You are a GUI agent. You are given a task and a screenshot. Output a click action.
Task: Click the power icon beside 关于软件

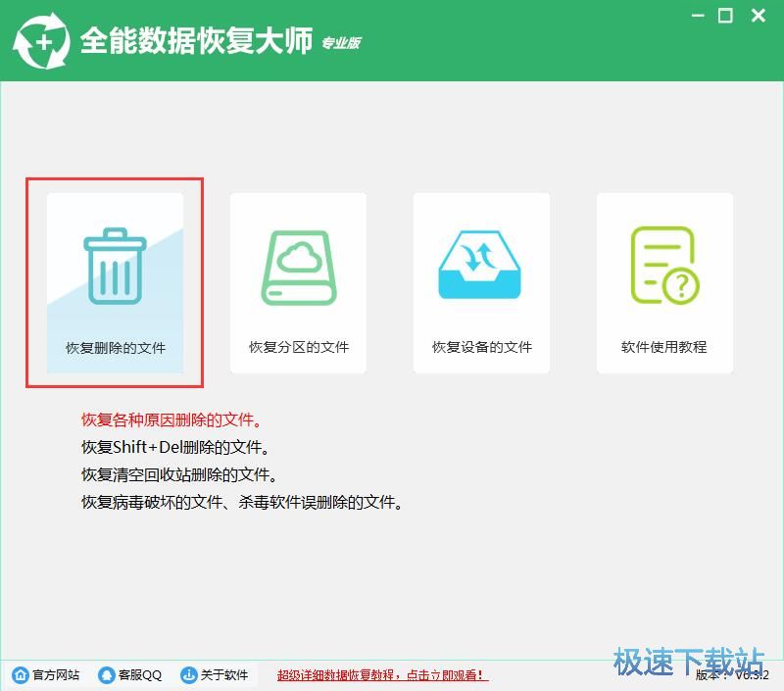click(x=188, y=675)
